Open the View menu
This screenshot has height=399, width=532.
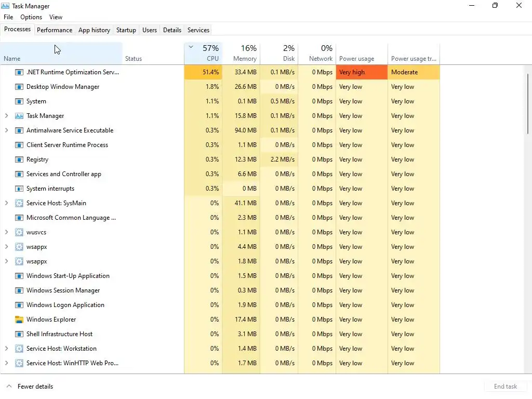(56, 17)
